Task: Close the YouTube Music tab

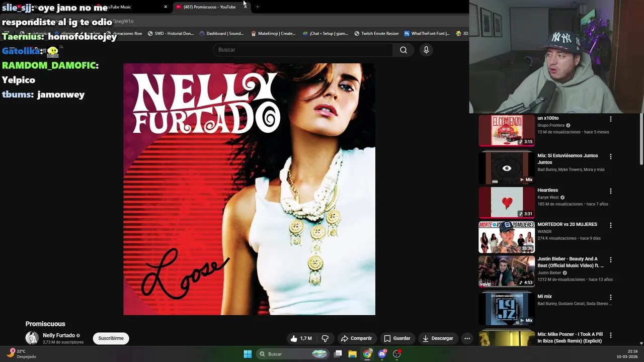Action: click(x=166, y=7)
